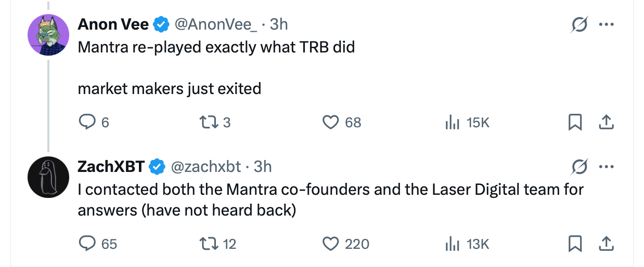Reply to ZachXBT's tweet
This screenshot has width=644, height=267.
pyautogui.click(x=86, y=243)
